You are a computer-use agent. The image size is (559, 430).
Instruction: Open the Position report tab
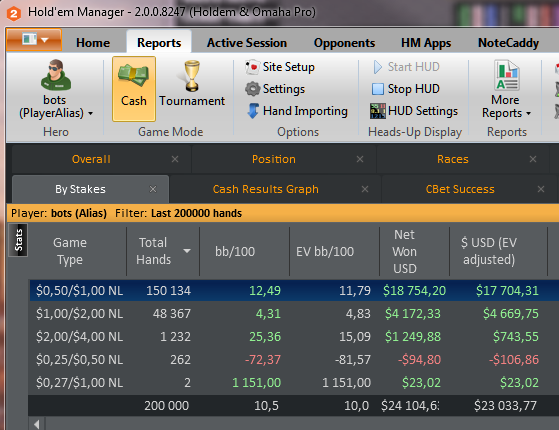pyautogui.click(x=274, y=159)
